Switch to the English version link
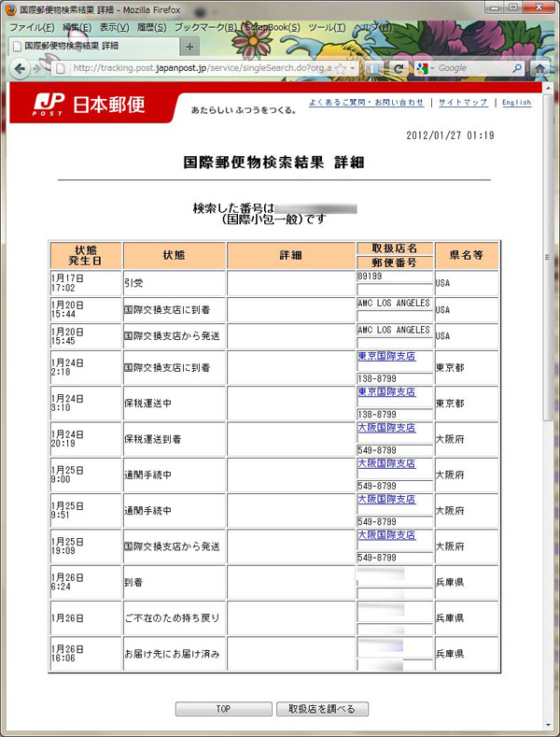 (517, 103)
